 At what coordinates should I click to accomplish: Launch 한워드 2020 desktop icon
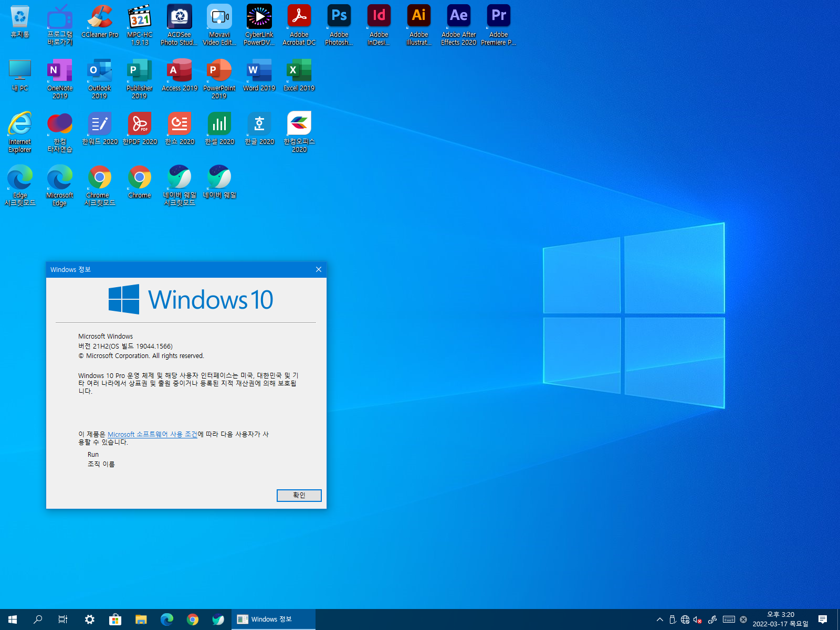click(100, 129)
